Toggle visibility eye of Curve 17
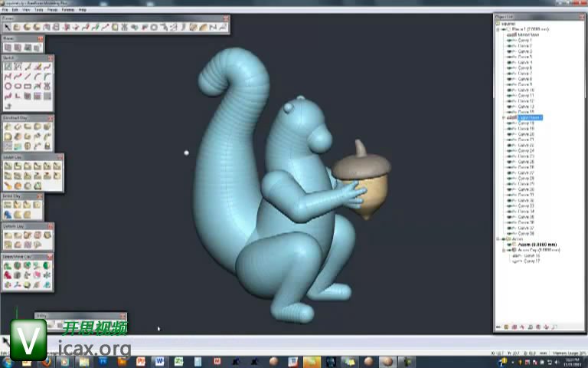Screen dimensions: 588x368 [x=515, y=261]
